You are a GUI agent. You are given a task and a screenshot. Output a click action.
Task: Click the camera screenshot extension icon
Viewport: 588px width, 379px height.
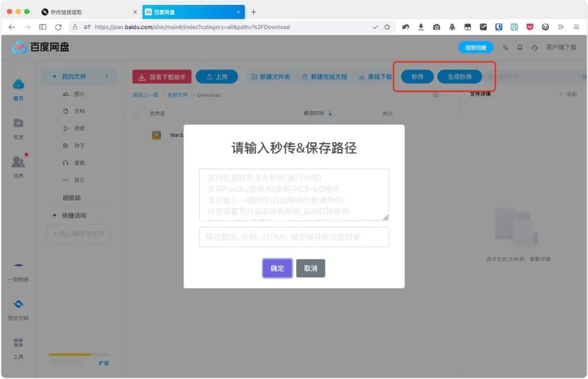[437, 27]
